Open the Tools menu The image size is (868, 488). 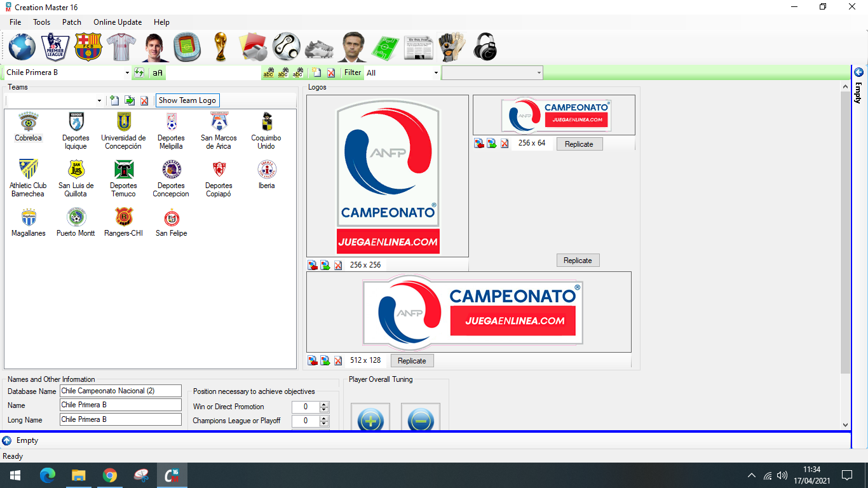pyautogui.click(x=42, y=22)
